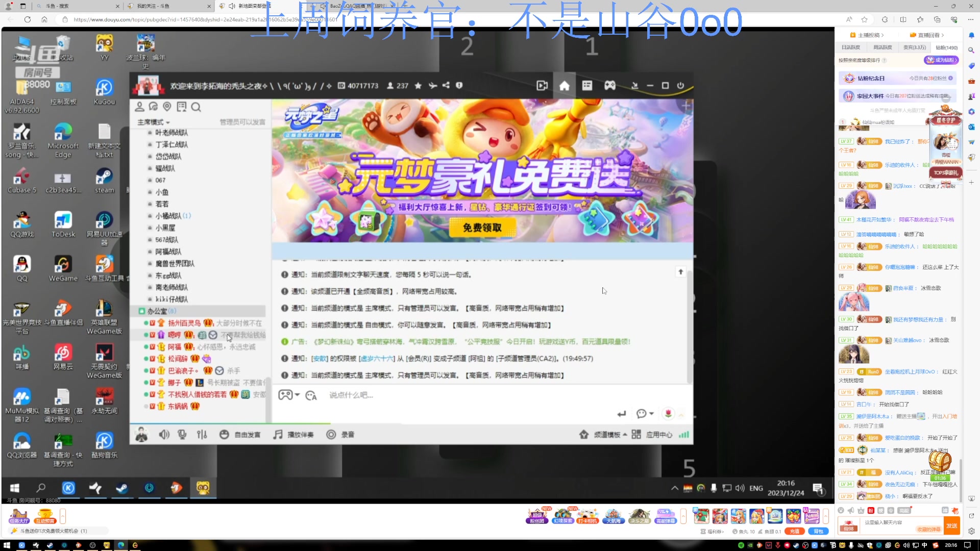Open the Windows Start menu in stream
980x551 pixels.
[x=15, y=488]
